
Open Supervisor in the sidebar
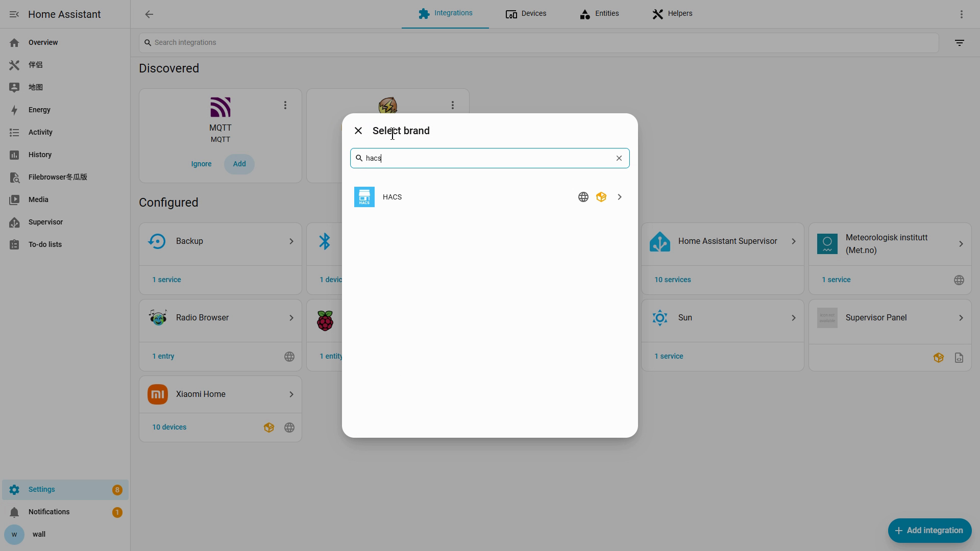tap(65, 222)
